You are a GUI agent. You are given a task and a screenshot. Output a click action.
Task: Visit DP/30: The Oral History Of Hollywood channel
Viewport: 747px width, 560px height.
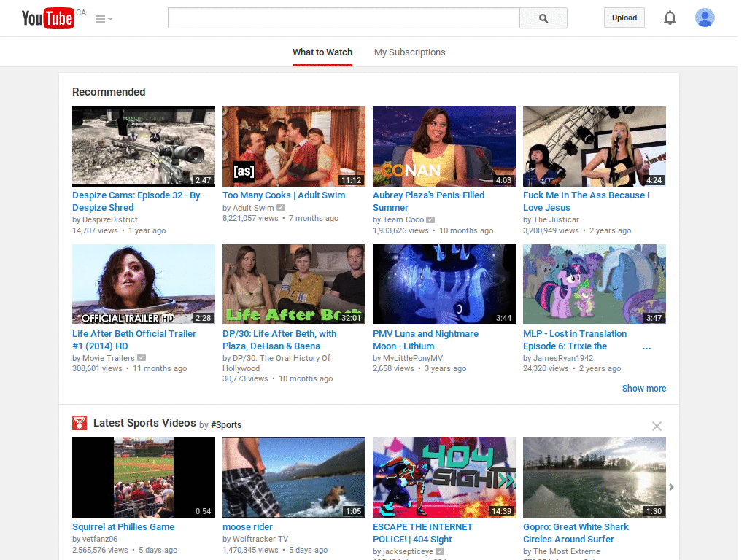(x=276, y=363)
